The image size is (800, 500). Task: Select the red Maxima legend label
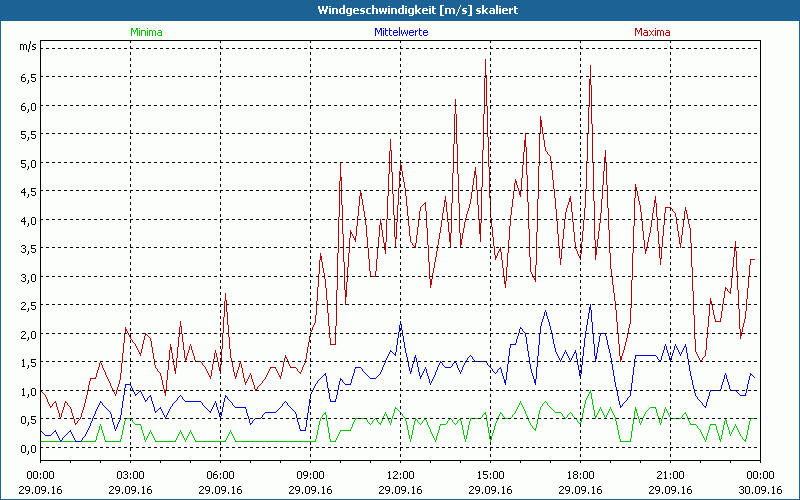pyautogui.click(x=652, y=32)
